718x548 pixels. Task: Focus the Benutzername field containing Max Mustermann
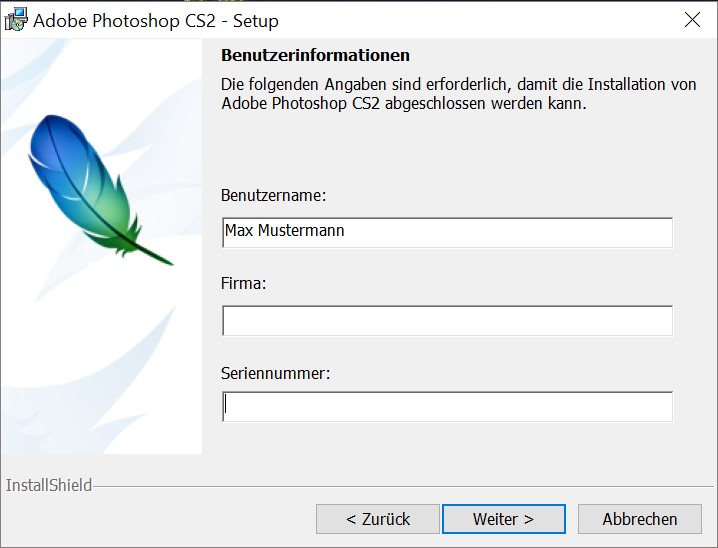click(447, 233)
